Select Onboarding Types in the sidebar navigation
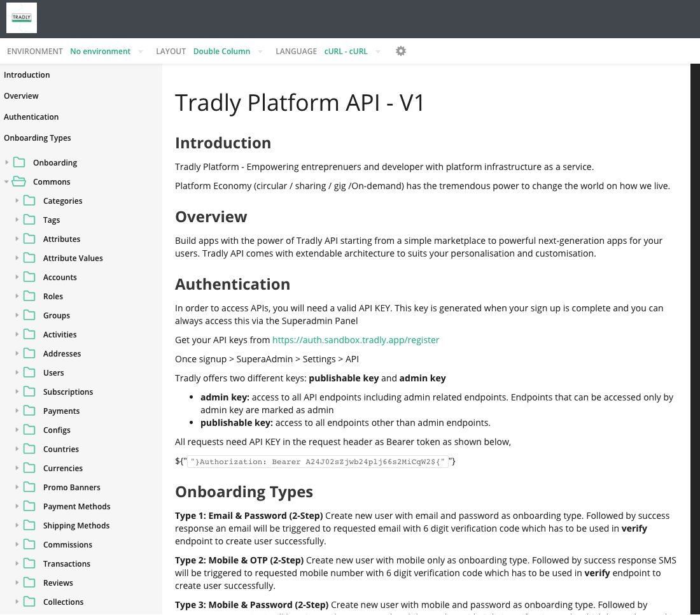Screen dimensions: 700x615 pyautogui.click(x=37, y=138)
